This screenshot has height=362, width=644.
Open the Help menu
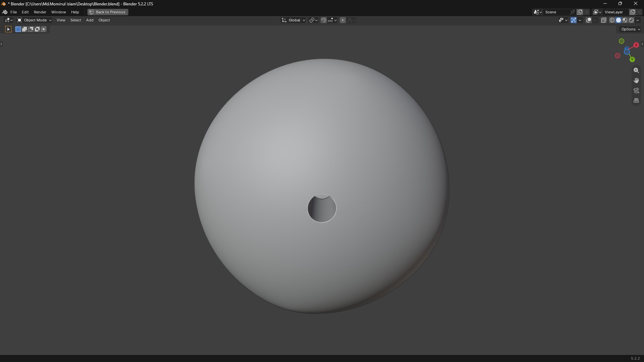(x=75, y=12)
